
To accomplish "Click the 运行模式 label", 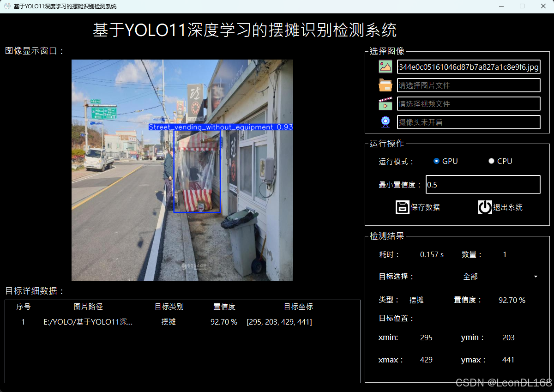I will (397, 162).
